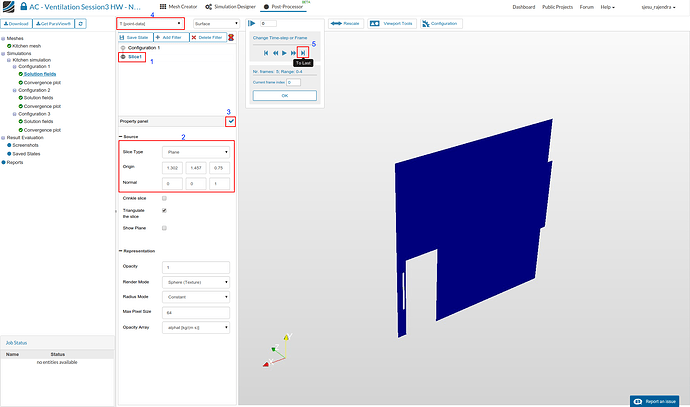Step forward one frame
Image resolution: width=690 pixels, height=407 pixels.
294,53
